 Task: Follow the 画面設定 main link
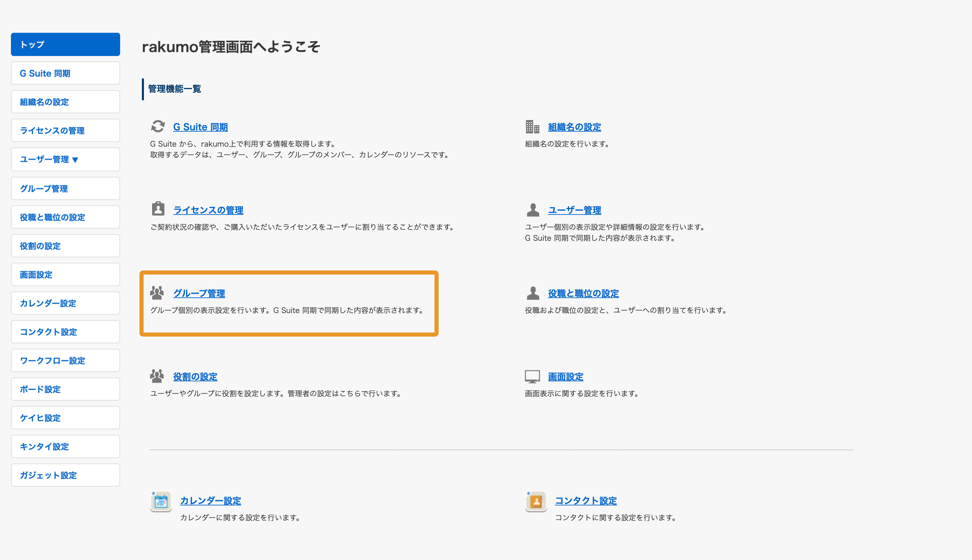click(565, 377)
